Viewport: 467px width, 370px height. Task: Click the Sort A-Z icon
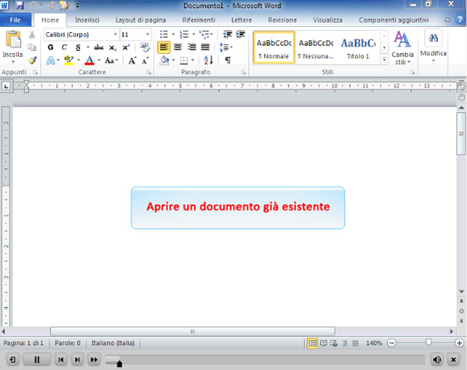point(208,60)
